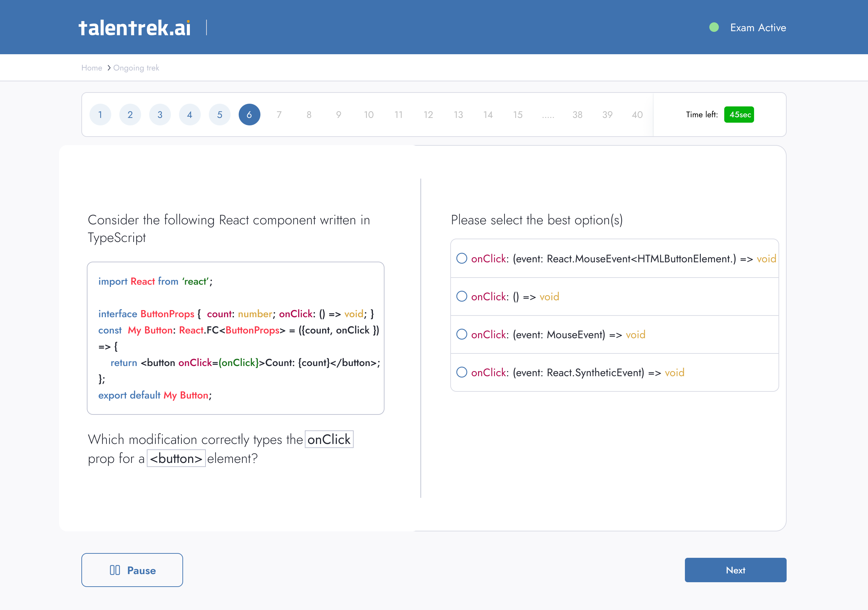Select the event: MouseEvent option
868x610 pixels.
pos(461,334)
